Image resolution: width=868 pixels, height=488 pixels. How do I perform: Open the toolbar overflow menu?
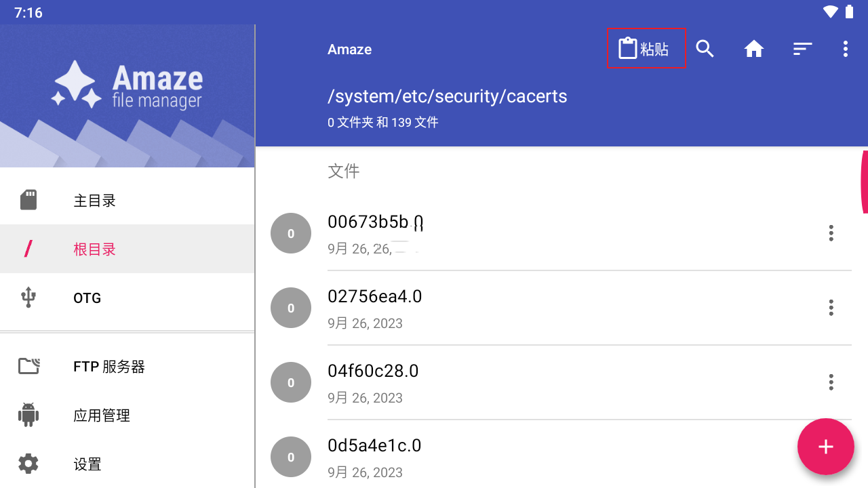845,49
